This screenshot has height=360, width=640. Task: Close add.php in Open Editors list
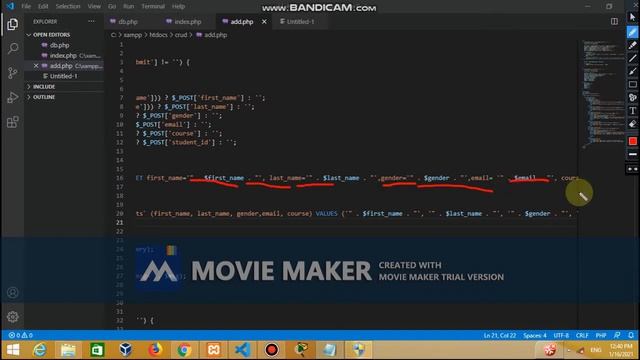[x=36, y=66]
